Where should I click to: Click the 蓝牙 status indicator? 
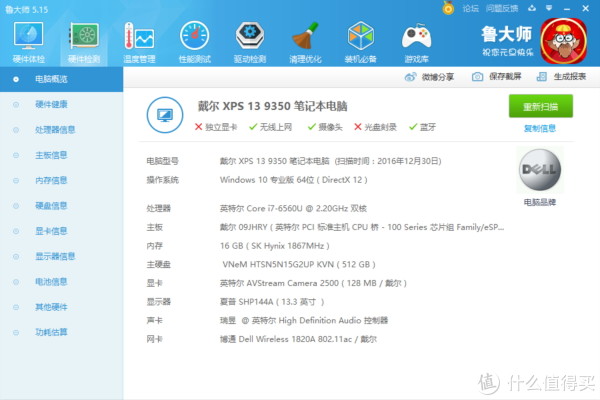point(422,127)
